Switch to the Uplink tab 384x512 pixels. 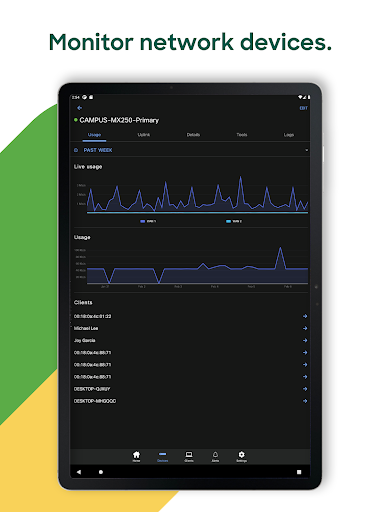pyautogui.click(x=144, y=135)
